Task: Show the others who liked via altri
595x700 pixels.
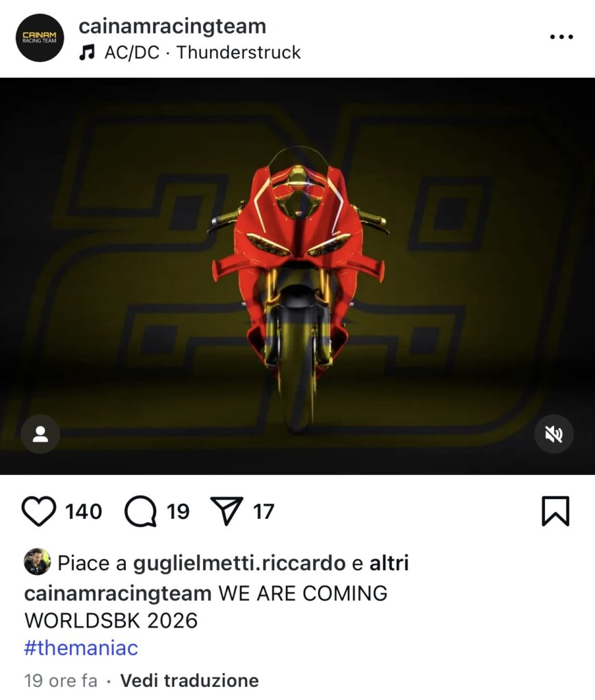Action: (x=388, y=563)
